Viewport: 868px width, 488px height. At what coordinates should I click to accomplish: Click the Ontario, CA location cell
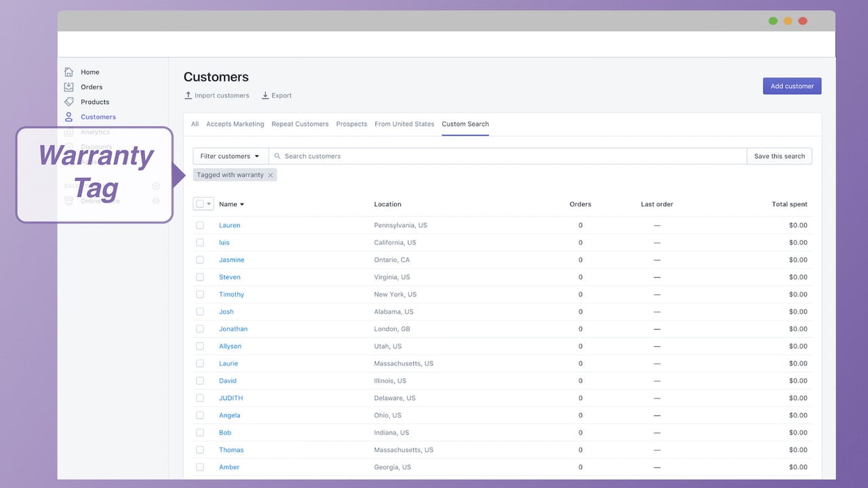[392, 260]
